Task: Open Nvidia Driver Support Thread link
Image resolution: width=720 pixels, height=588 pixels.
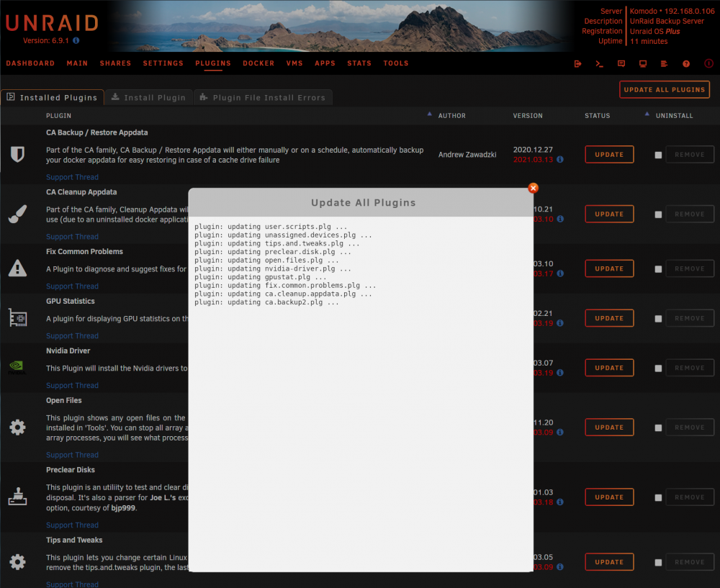Action: 72,386
